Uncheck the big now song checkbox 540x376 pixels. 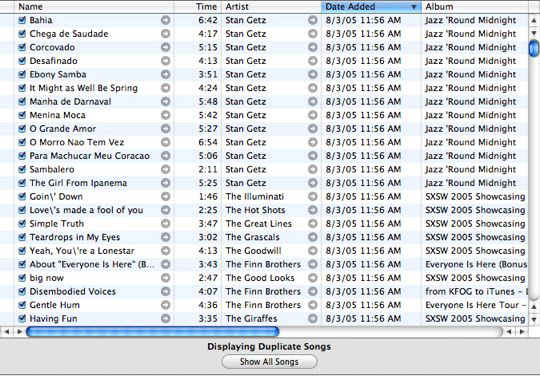(x=22, y=278)
